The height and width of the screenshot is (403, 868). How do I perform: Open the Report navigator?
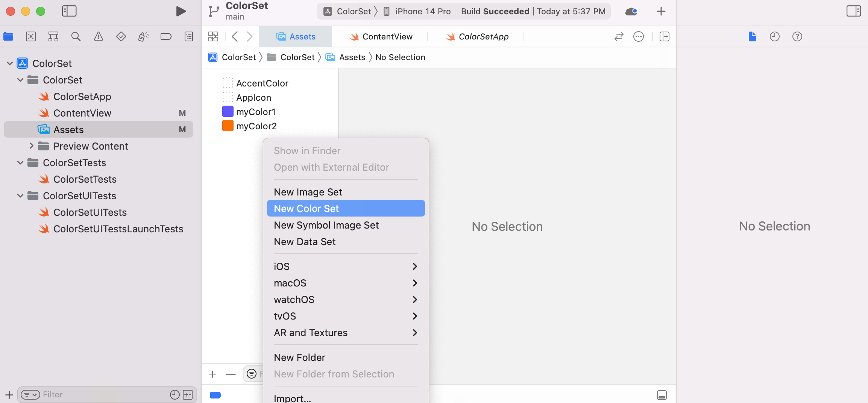(x=189, y=36)
